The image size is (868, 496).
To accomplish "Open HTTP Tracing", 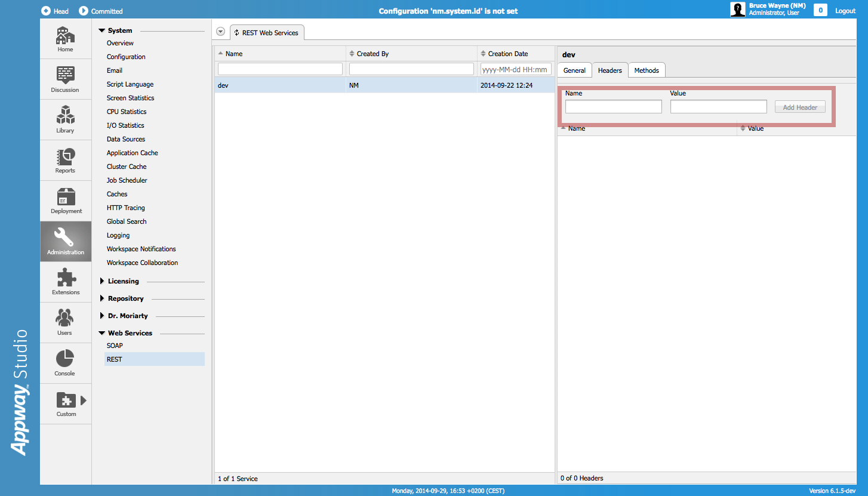I will (x=126, y=208).
